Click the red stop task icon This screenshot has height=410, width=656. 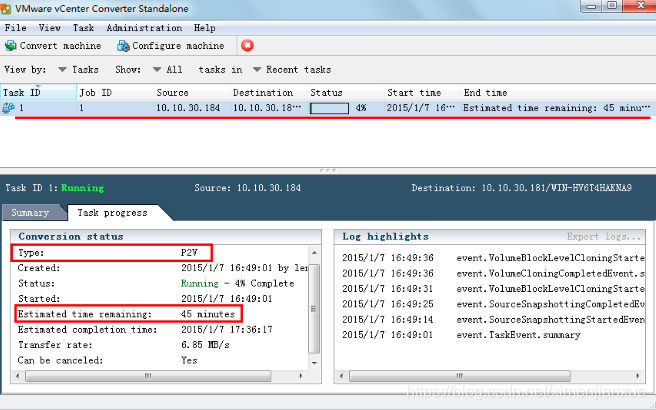(x=247, y=45)
